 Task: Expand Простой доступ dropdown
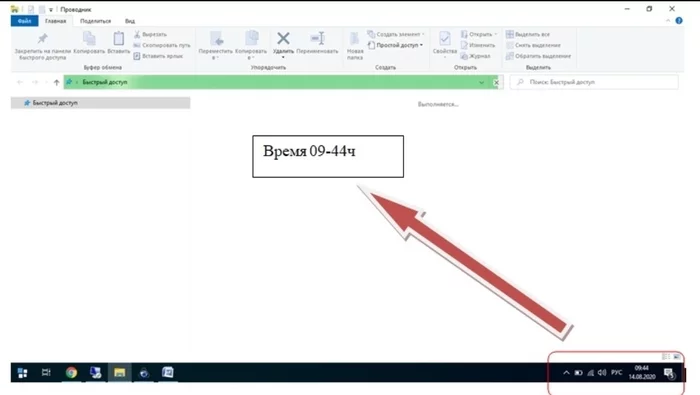click(421, 45)
